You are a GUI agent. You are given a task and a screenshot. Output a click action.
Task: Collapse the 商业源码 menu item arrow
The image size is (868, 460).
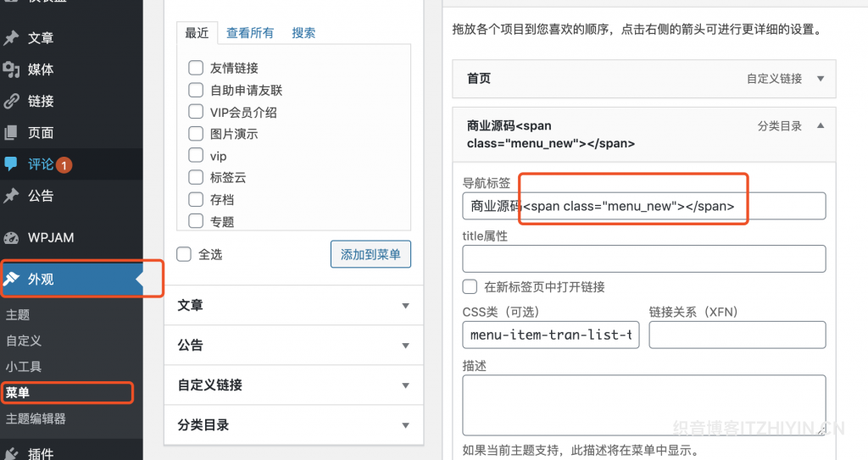[821, 125]
